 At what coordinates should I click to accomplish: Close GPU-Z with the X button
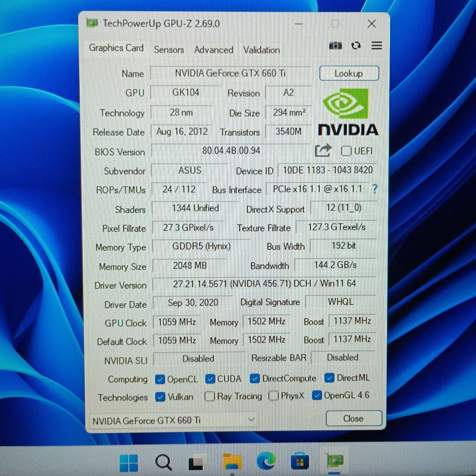tap(372, 24)
